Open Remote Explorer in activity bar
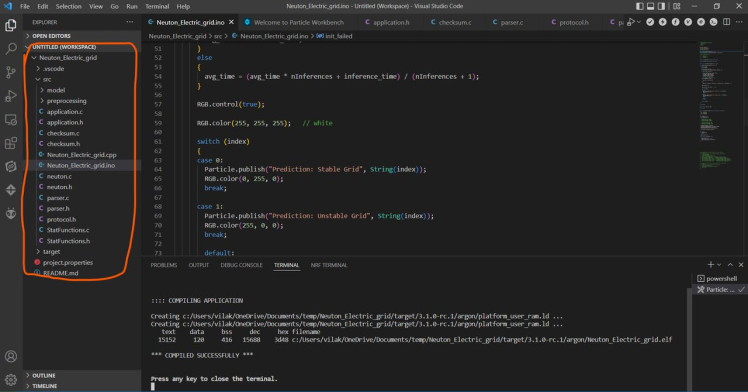748x392 pixels. tap(10, 119)
